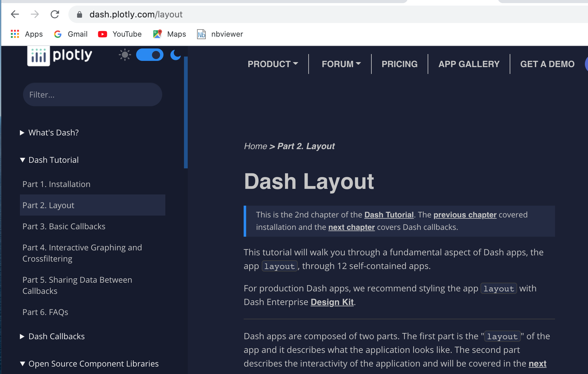Image resolution: width=588 pixels, height=374 pixels.
Task: Collapse the Dash Tutorial section
Action: (49, 160)
